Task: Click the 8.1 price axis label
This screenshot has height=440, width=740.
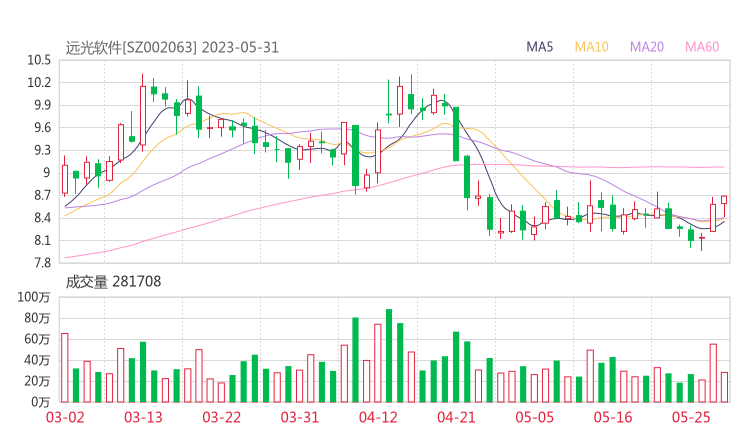Action: pyautogui.click(x=42, y=240)
